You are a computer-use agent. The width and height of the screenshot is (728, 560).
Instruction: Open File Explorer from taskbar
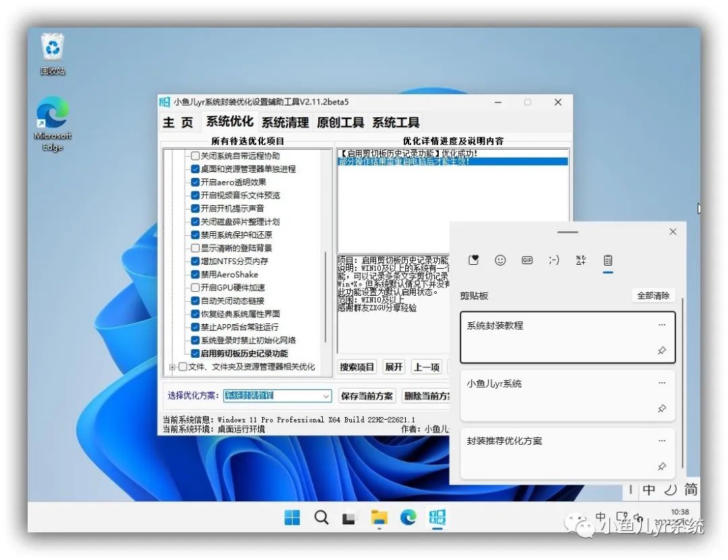pyautogui.click(x=380, y=518)
